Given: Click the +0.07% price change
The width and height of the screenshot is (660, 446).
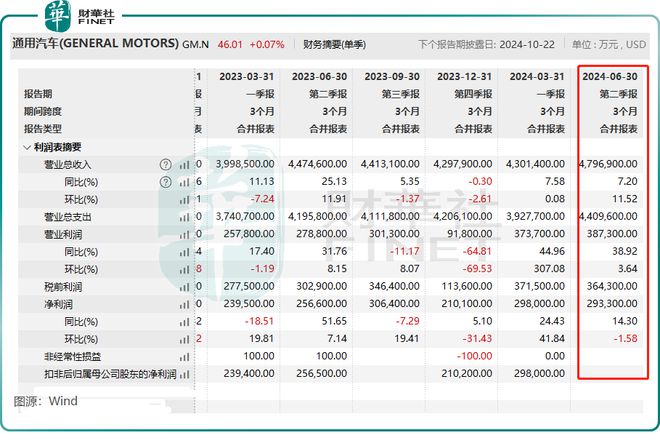Looking at the screenshot, I should click(x=267, y=44).
